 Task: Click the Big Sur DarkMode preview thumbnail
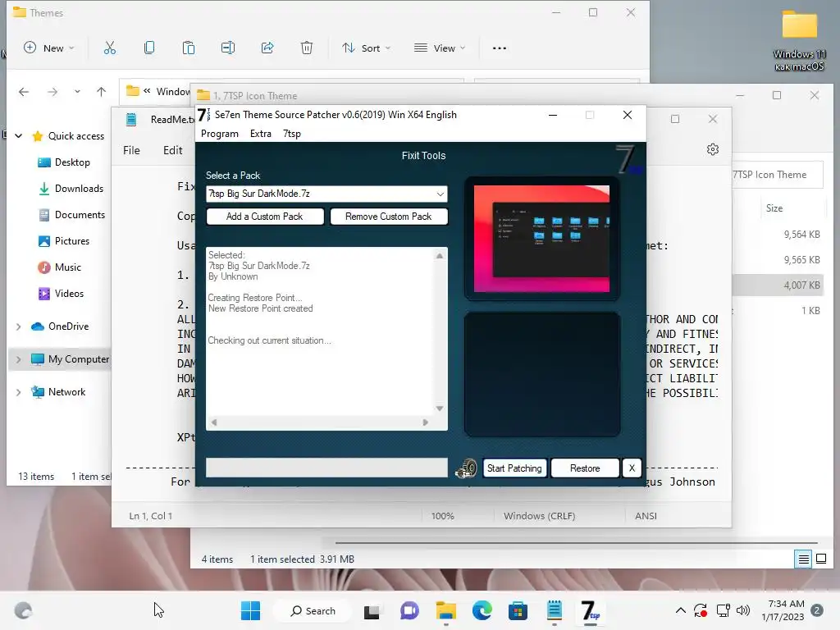coord(541,239)
